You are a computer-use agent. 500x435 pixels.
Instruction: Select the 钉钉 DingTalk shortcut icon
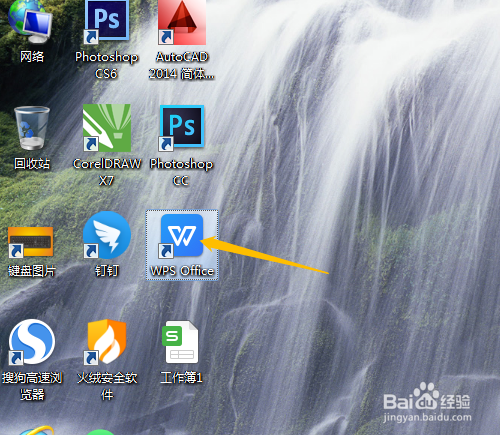107,235
